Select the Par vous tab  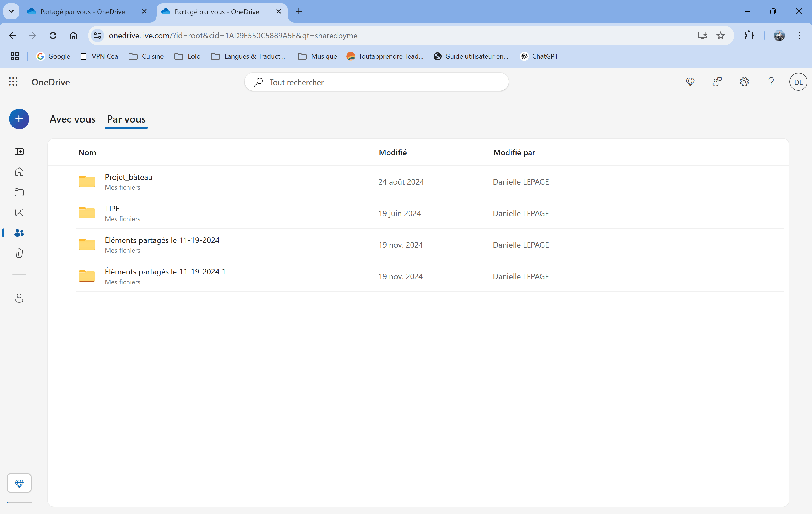tap(127, 119)
